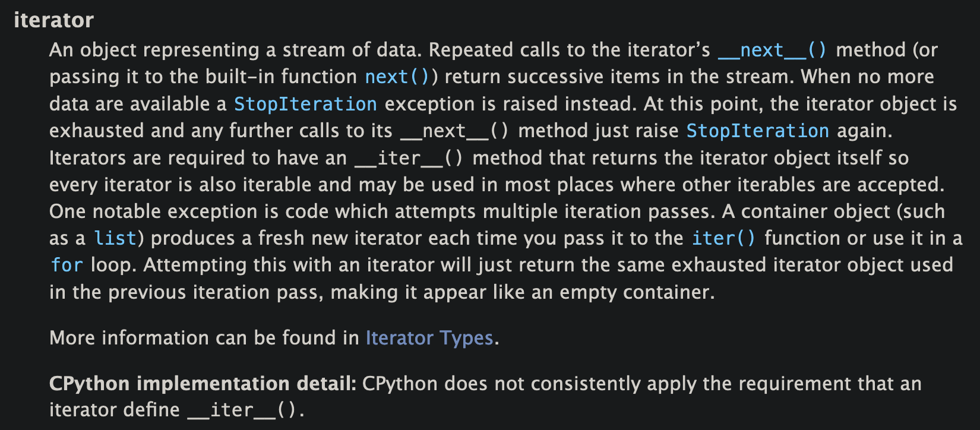The width and height of the screenshot is (980, 430).
Task: Click __iter__() code after 'required to have an'
Action: coord(409,159)
